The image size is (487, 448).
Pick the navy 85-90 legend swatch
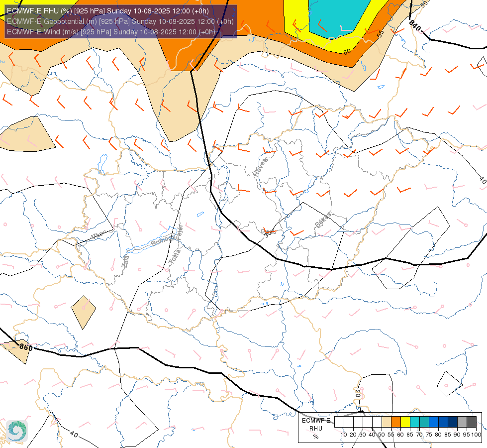click(453, 422)
